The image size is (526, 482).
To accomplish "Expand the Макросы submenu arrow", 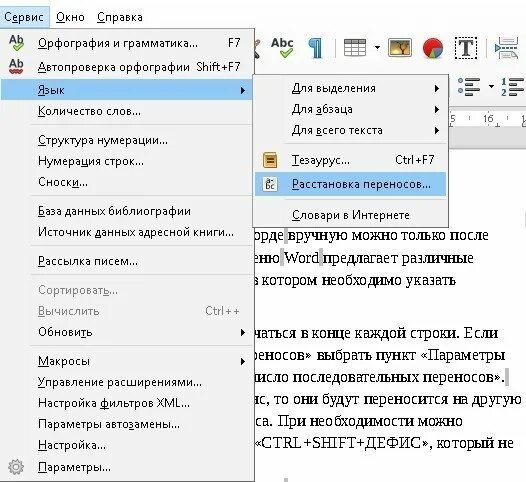I will click(x=243, y=362).
